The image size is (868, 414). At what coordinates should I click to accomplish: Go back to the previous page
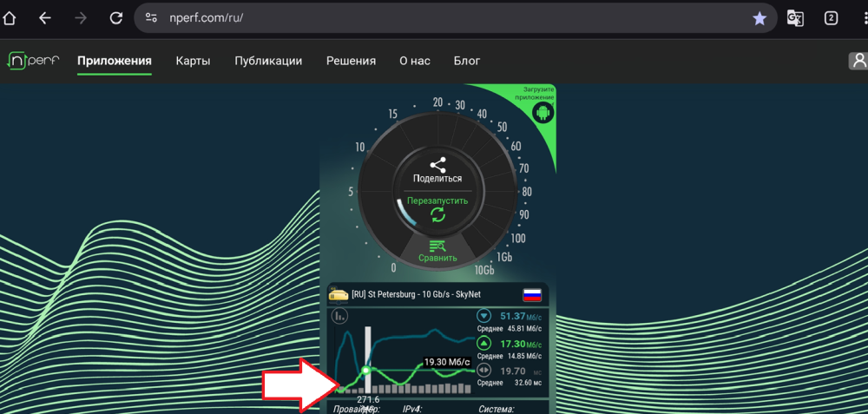(x=45, y=18)
